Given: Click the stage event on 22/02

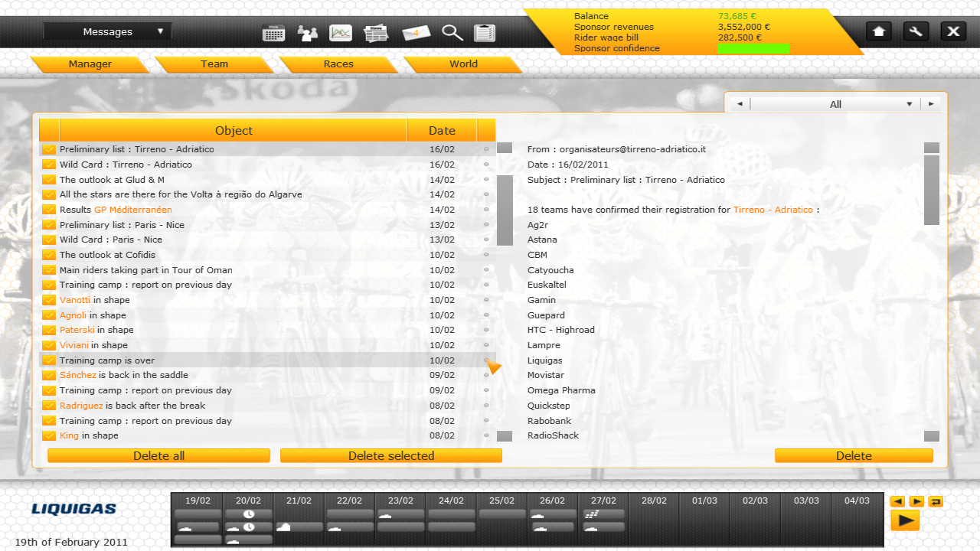Looking at the screenshot, I should point(350,527).
